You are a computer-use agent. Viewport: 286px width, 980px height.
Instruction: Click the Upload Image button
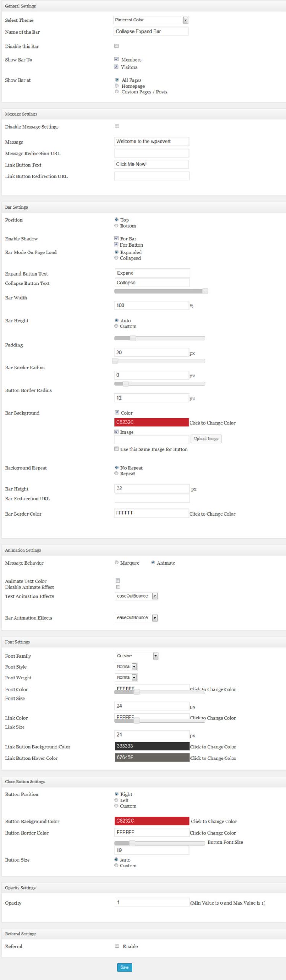pyautogui.click(x=206, y=439)
